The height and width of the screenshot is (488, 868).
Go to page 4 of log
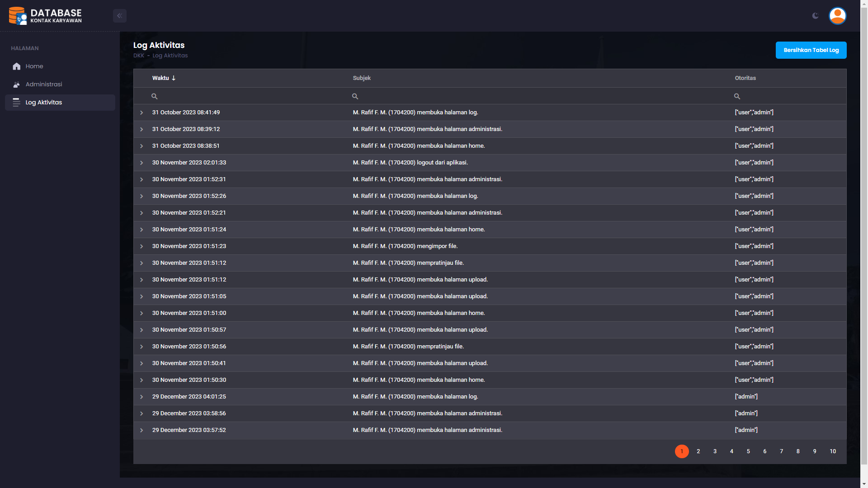731,451
